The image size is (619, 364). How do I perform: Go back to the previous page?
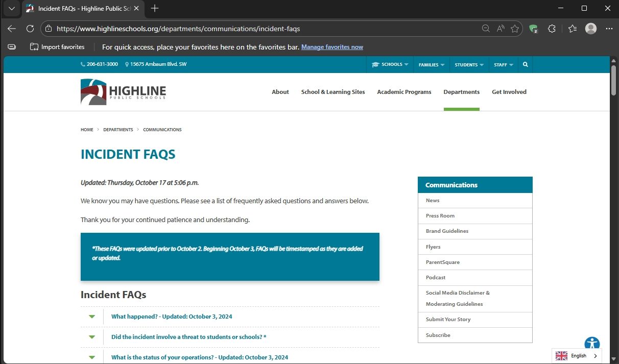click(12, 29)
